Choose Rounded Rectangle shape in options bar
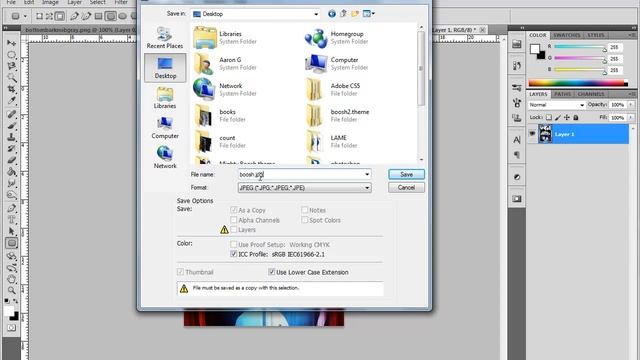The width and height of the screenshot is (640, 360). pyautogui.click(x=111, y=16)
